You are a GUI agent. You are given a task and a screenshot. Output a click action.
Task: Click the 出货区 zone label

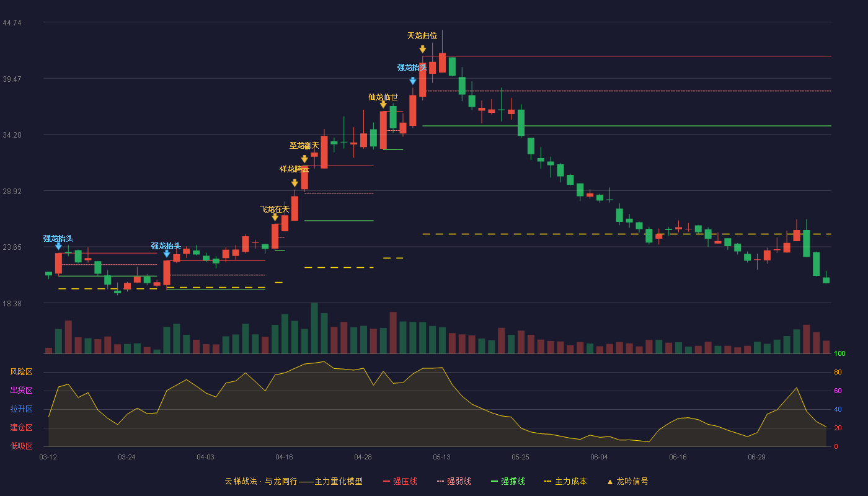(x=21, y=391)
